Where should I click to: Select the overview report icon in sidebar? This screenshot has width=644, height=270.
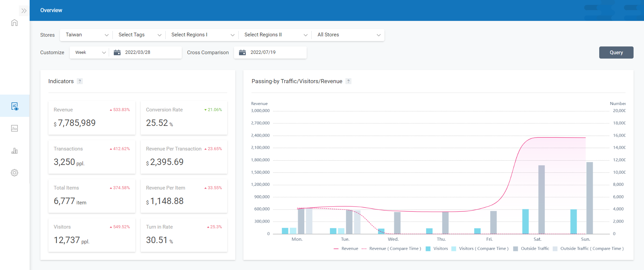pos(14,106)
